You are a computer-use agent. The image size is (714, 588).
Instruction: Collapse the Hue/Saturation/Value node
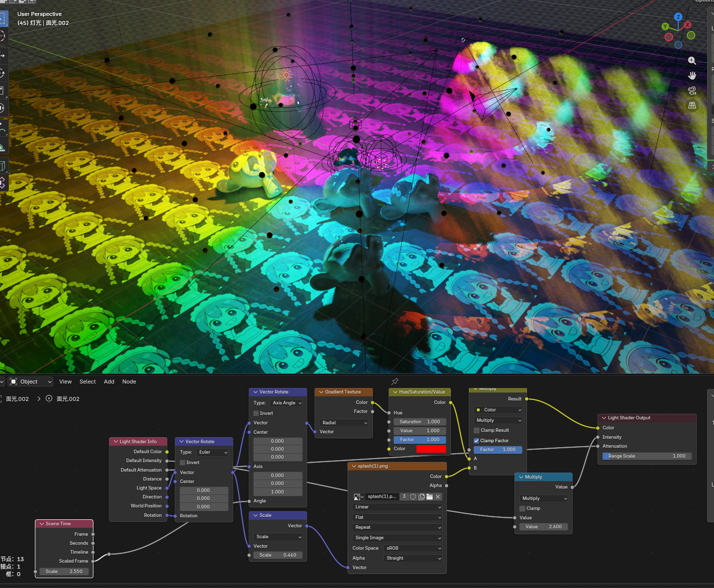pos(395,392)
